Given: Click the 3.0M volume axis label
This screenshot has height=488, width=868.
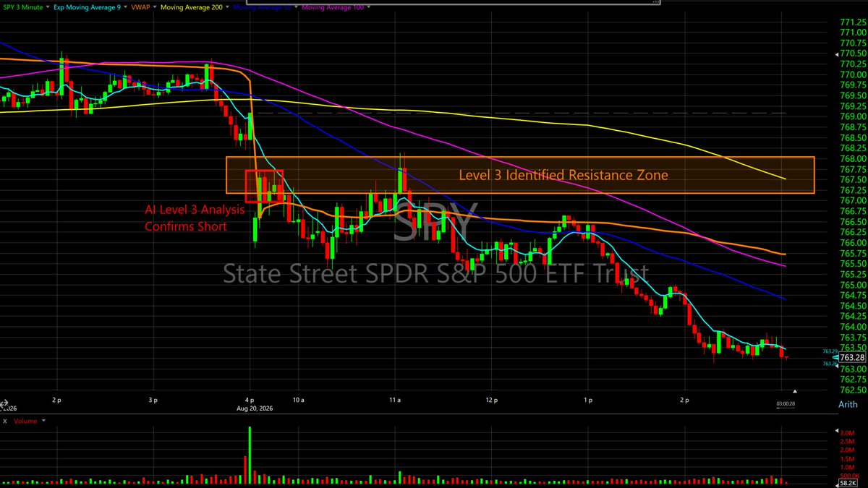Looking at the screenshot, I should click(847, 432).
